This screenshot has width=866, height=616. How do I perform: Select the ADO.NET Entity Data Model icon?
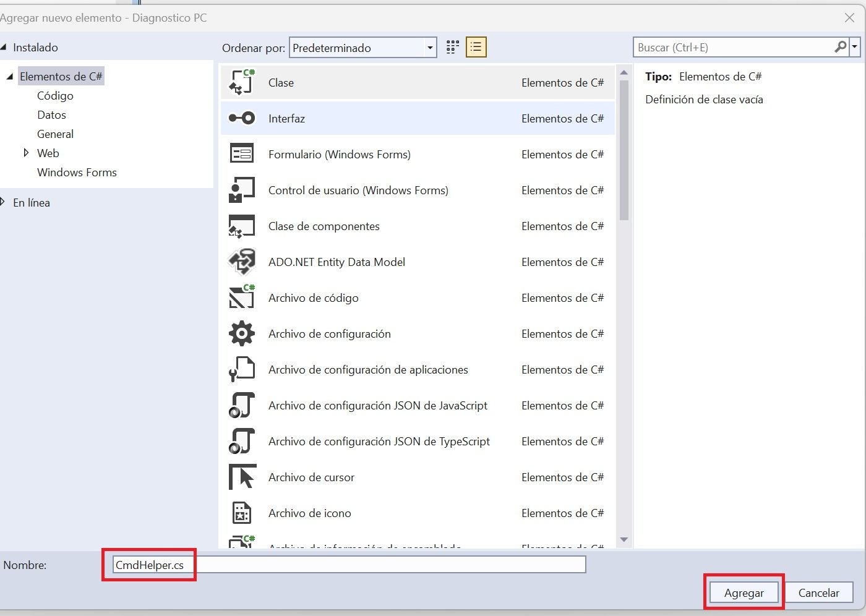click(x=241, y=261)
